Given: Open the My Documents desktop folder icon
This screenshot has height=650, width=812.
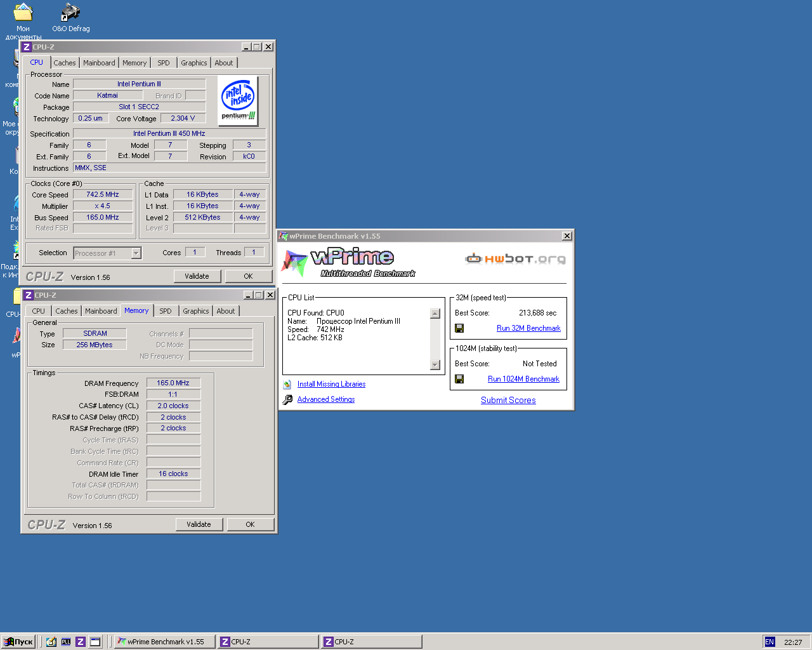Looking at the screenshot, I should 23,12.
